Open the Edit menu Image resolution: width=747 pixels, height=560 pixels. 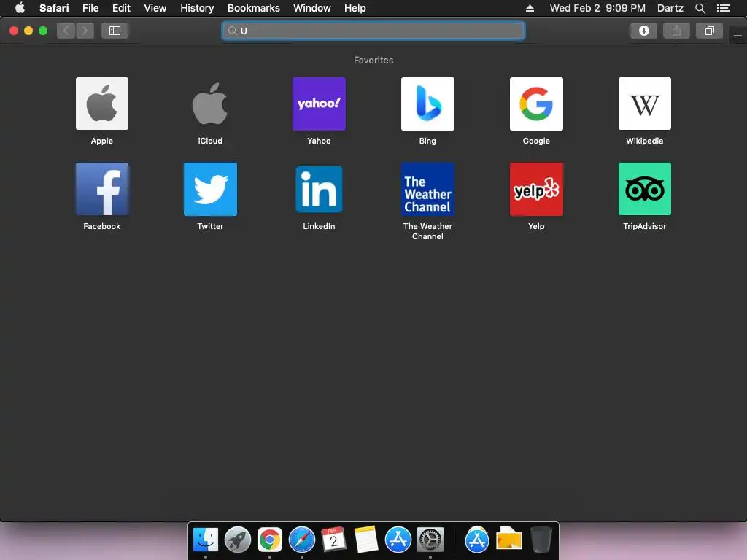pyautogui.click(x=121, y=8)
